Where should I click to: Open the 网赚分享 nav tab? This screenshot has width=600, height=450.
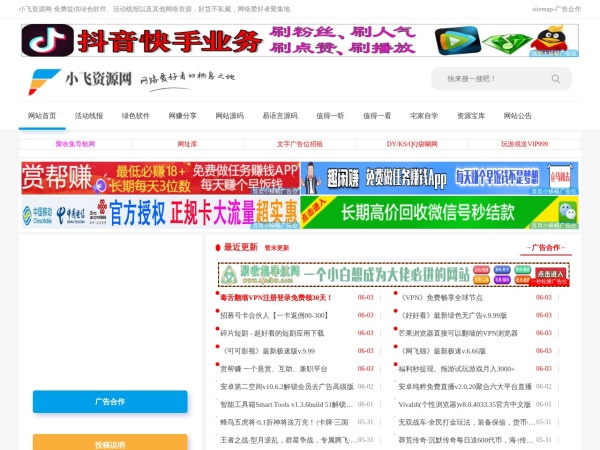[183, 116]
